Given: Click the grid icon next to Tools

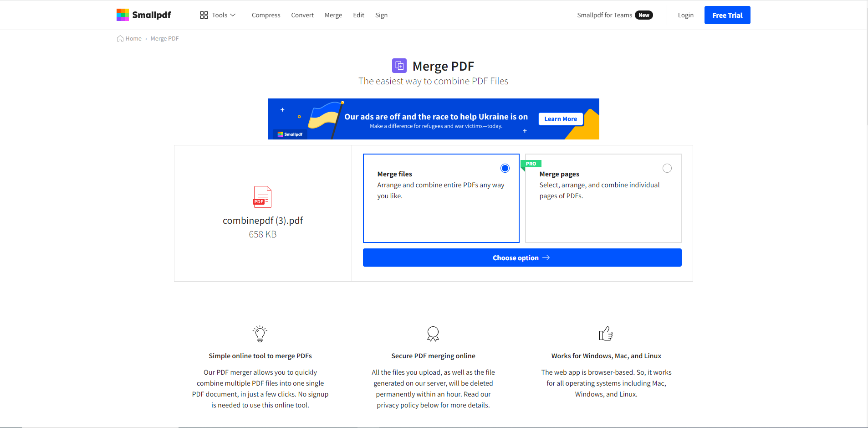Looking at the screenshot, I should [204, 15].
